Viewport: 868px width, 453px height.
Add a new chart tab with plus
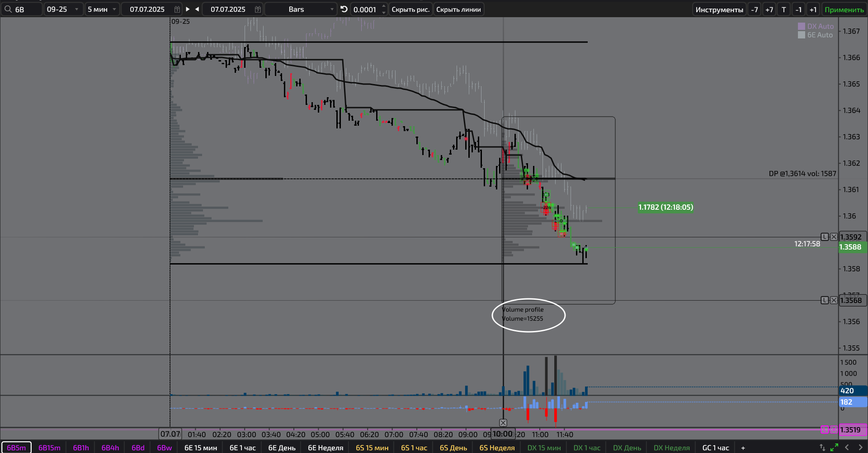pyautogui.click(x=743, y=448)
